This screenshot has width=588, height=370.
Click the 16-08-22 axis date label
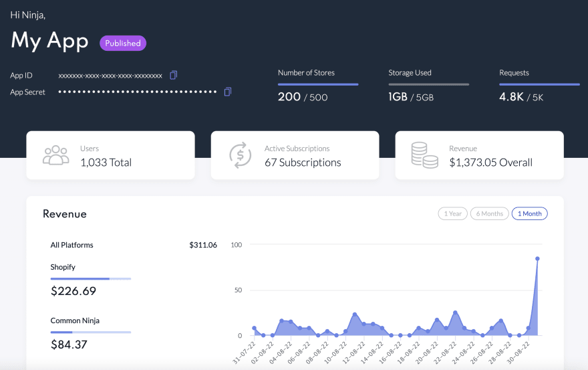[390, 353]
